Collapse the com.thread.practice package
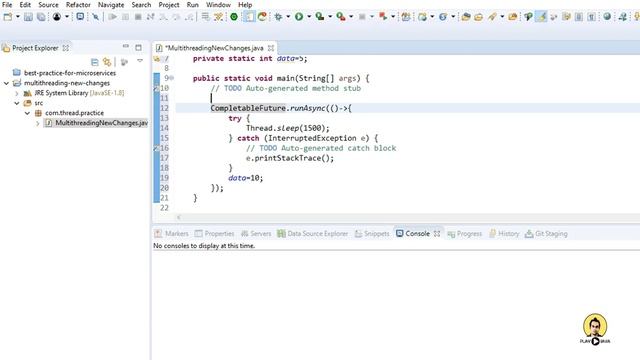 [27, 113]
